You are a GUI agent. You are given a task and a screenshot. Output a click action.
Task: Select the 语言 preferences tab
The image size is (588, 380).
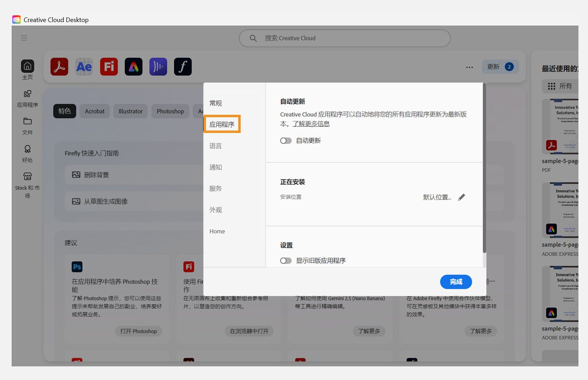(216, 146)
